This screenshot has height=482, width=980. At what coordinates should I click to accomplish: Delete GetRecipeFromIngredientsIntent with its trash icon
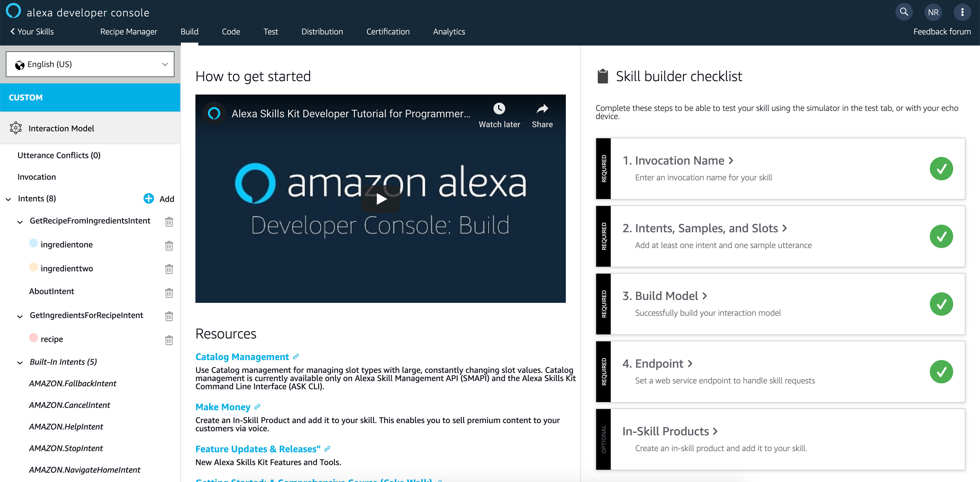tap(169, 221)
